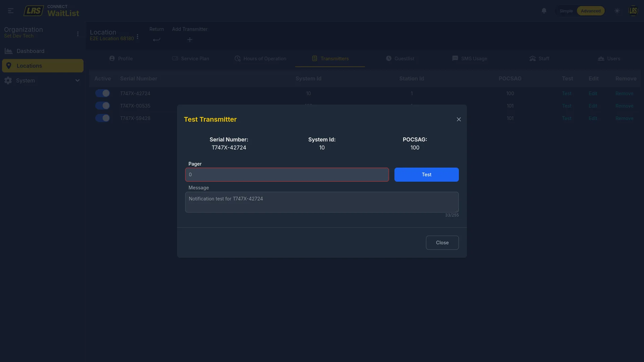Switch to the Service Plan tab
Viewport: 644px width, 362px height.
[x=191, y=58]
